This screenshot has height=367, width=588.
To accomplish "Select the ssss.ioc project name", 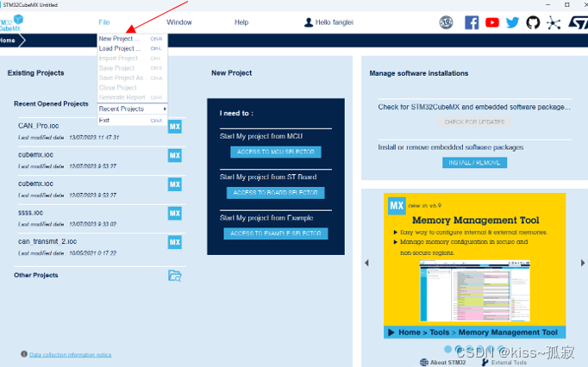I will click(30, 213).
